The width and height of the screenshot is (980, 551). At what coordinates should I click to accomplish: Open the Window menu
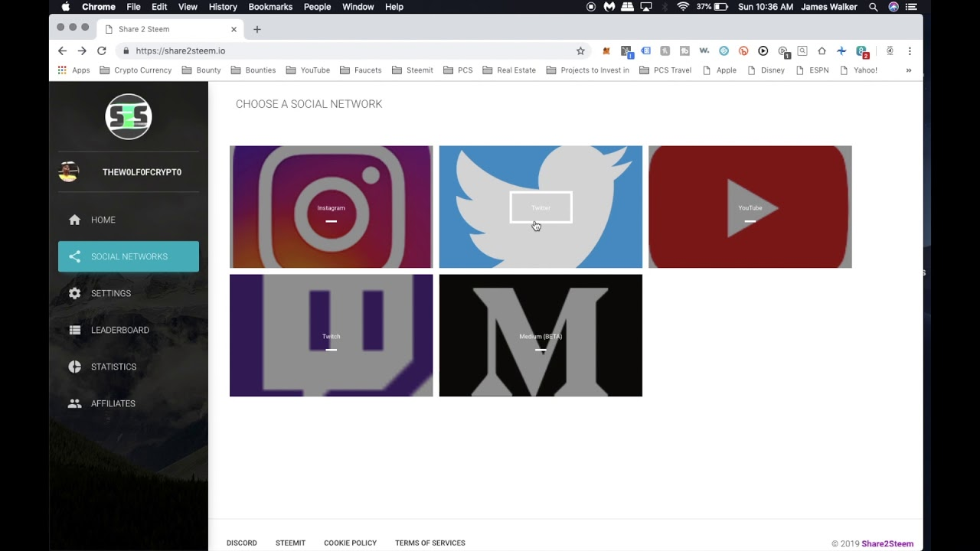[x=358, y=7]
